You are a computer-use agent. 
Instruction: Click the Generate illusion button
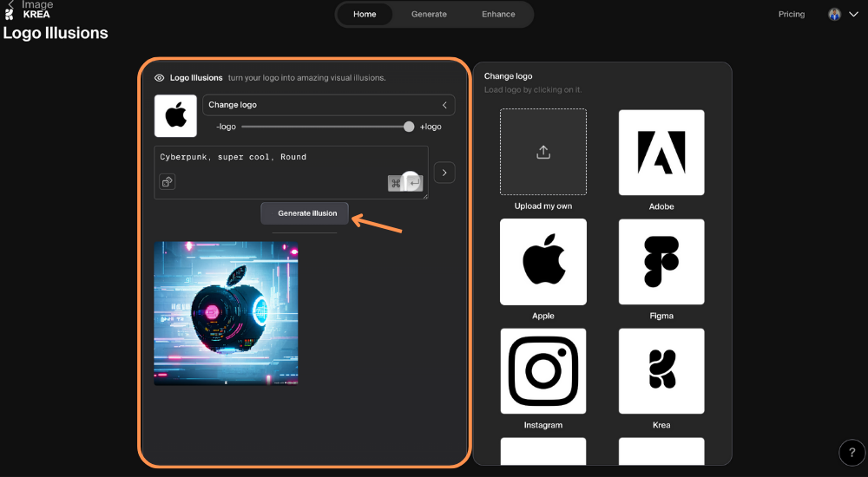[305, 213]
